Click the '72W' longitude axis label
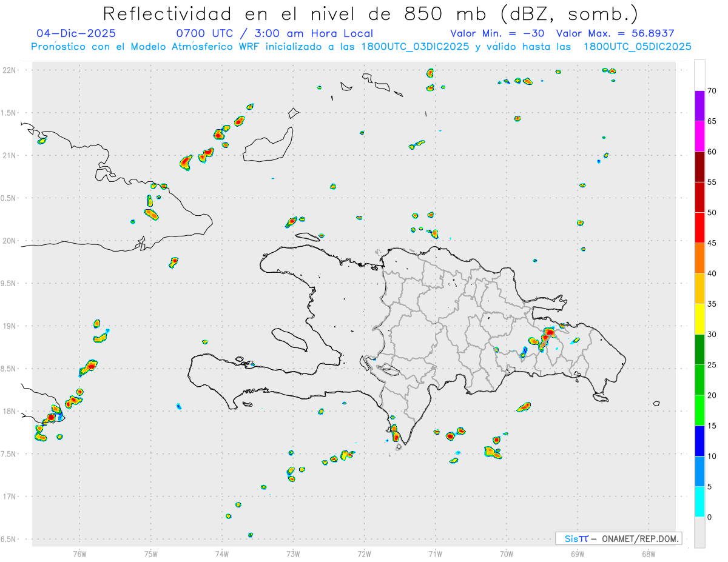This screenshot has width=728, height=562. (x=364, y=554)
